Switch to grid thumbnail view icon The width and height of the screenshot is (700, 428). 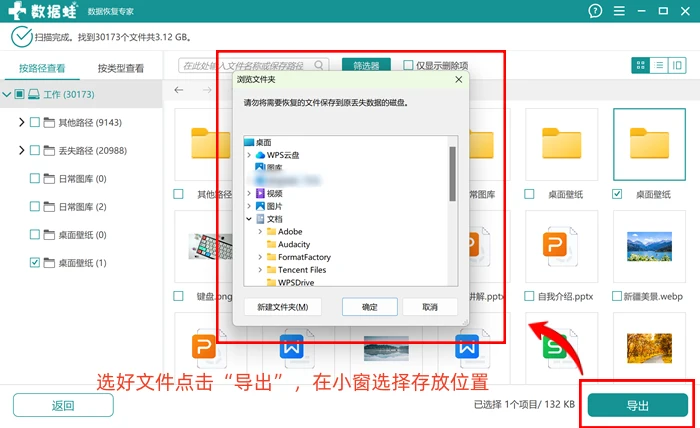click(641, 66)
